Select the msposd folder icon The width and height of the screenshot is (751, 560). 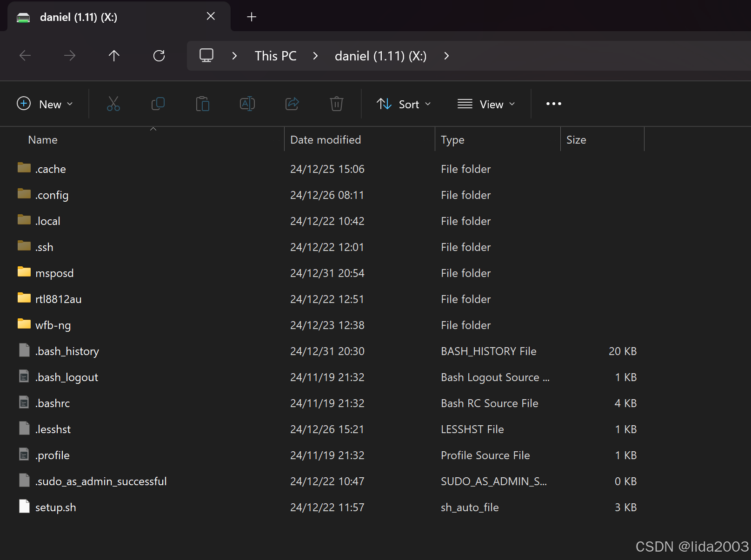pos(24,272)
